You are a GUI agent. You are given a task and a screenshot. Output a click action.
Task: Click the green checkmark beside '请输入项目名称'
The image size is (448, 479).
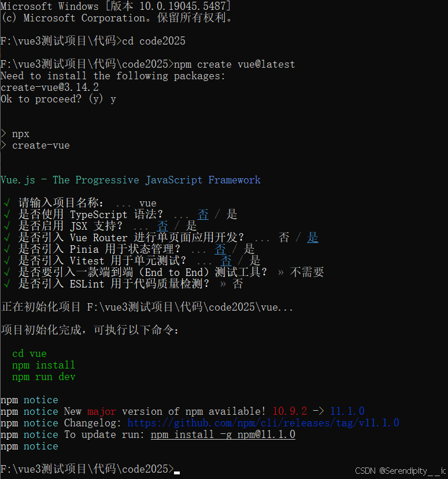(x=7, y=203)
